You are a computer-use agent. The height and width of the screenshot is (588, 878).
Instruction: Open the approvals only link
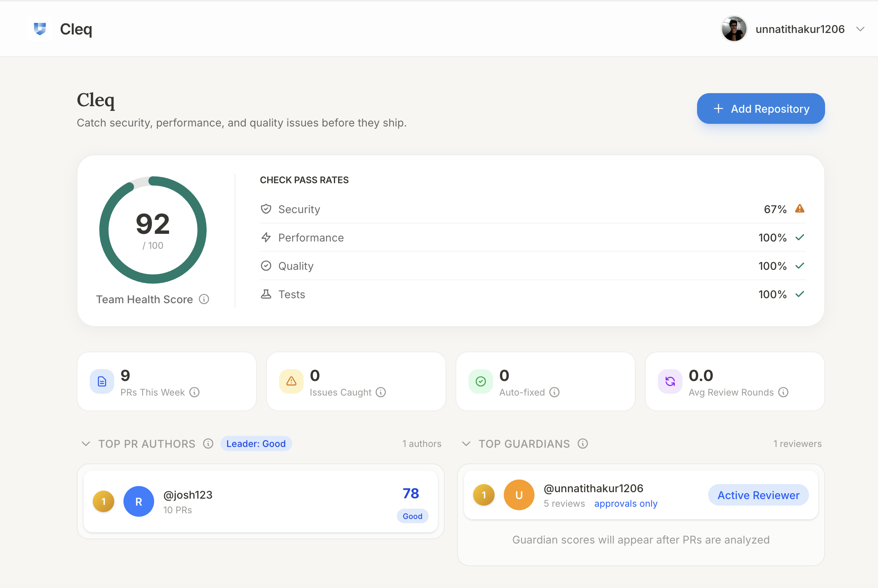(625, 503)
